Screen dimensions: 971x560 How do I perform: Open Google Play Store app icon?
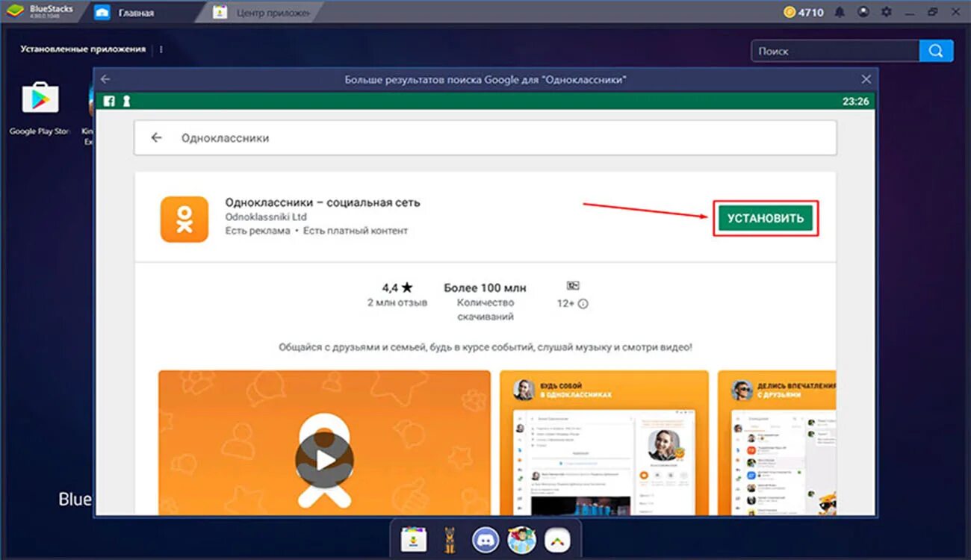[40, 99]
